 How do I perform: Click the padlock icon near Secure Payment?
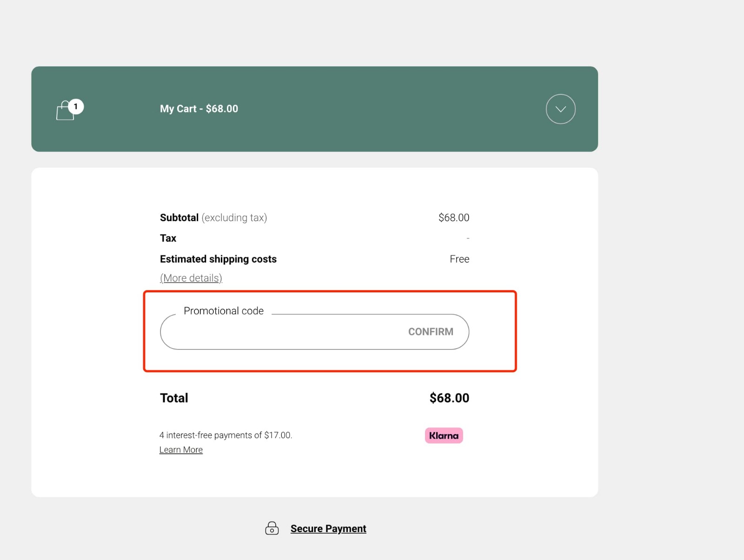pos(272,528)
